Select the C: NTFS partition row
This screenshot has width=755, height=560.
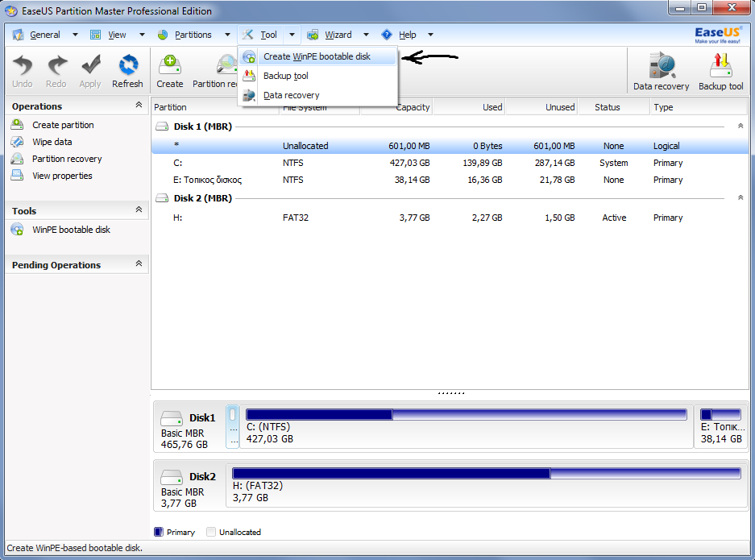click(x=450, y=163)
